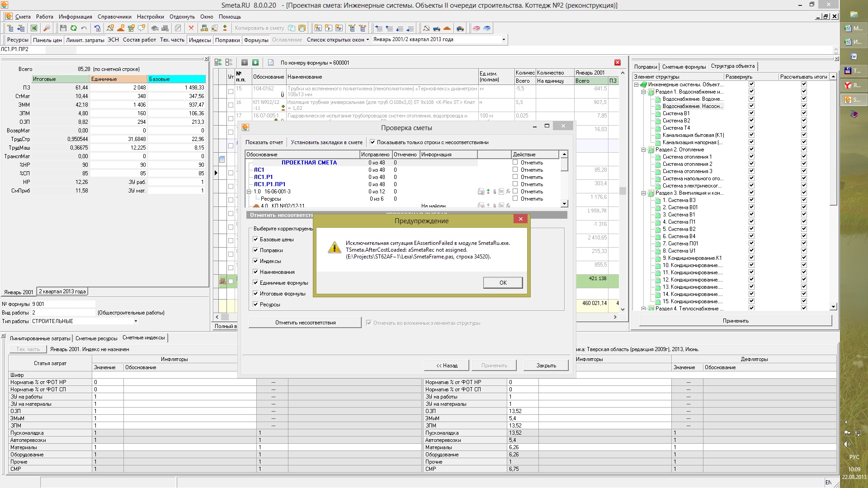Viewport: 868px width, 488px height.
Task: Toggle the Итоговые формулы checkbox
Action: [255, 294]
